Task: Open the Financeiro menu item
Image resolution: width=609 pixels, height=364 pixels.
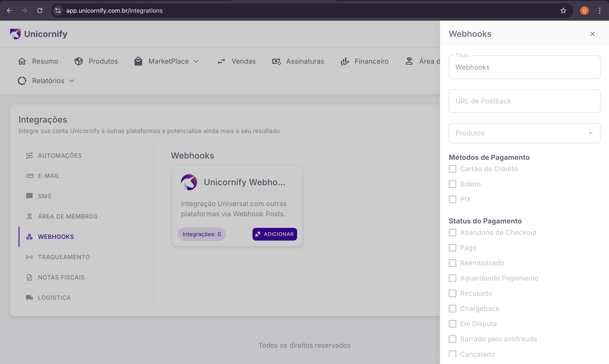Action: (372, 61)
